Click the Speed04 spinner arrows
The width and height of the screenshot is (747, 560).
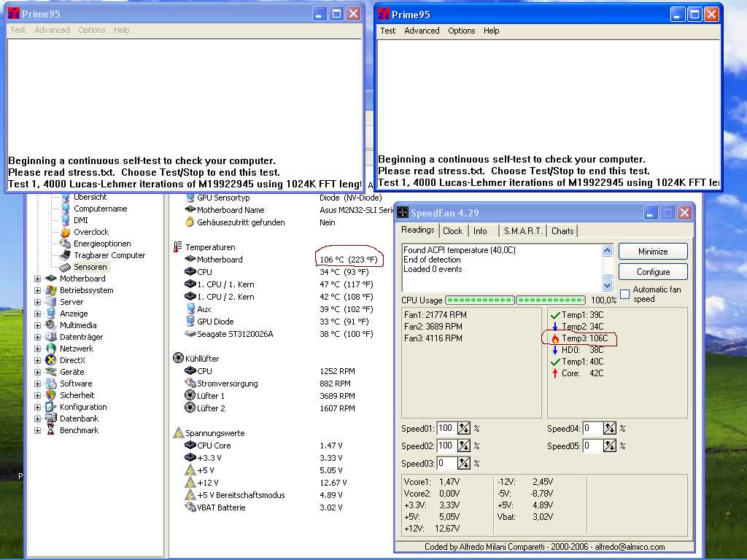[609, 428]
